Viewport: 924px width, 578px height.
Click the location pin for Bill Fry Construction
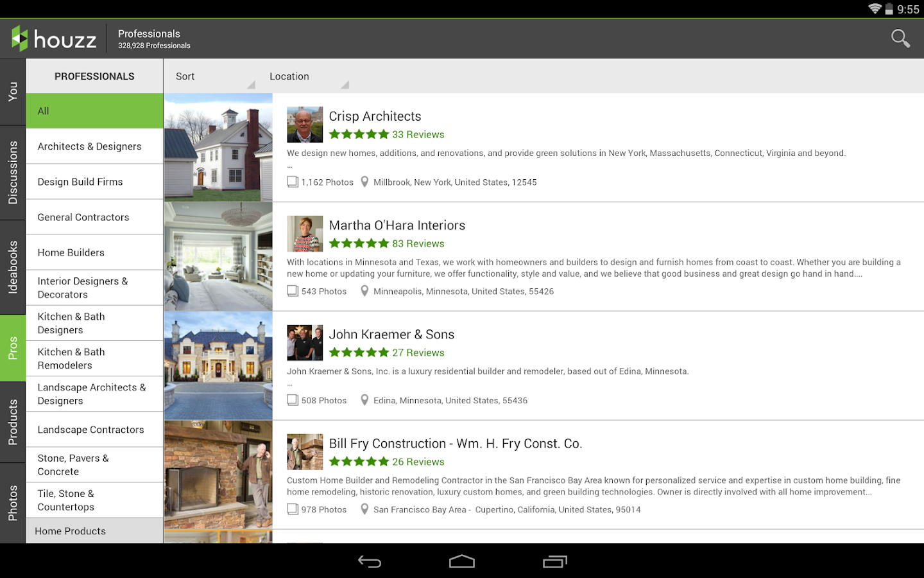pos(364,509)
